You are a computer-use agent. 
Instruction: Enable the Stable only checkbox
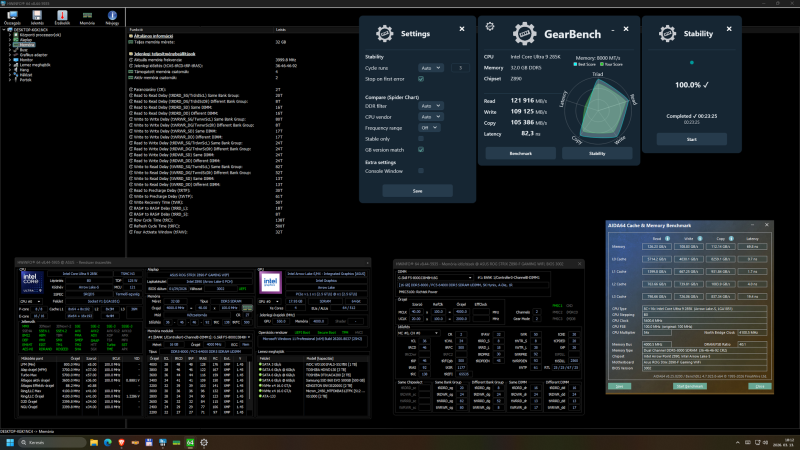tap(421, 139)
